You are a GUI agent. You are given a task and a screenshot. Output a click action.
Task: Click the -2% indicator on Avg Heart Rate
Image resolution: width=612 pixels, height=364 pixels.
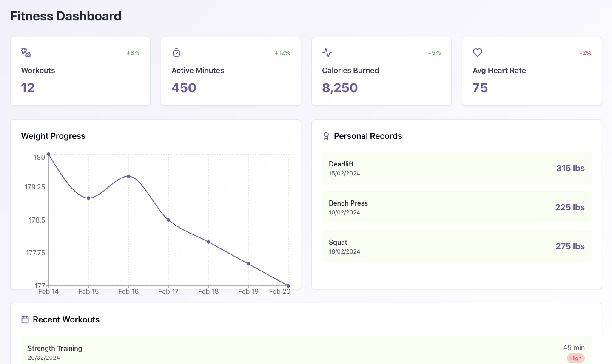(x=585, y=53)
